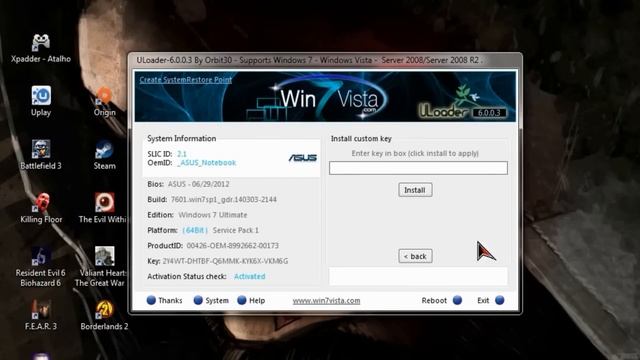The width and height of the screenshot is (640, 360).
Task: Click the Bios value ASUS - 06/29/2012
Action: [x=198, y=184]
